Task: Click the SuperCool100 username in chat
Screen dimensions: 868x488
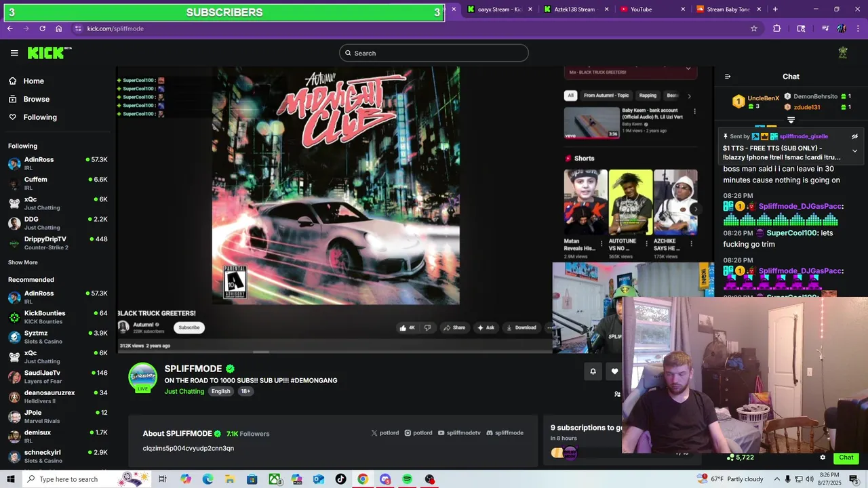Action: 791,233
